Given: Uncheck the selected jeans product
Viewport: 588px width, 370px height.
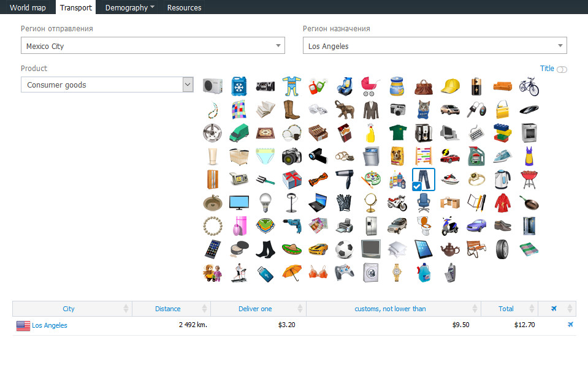Looking at the screenshot, I should [x=423, y=179].
